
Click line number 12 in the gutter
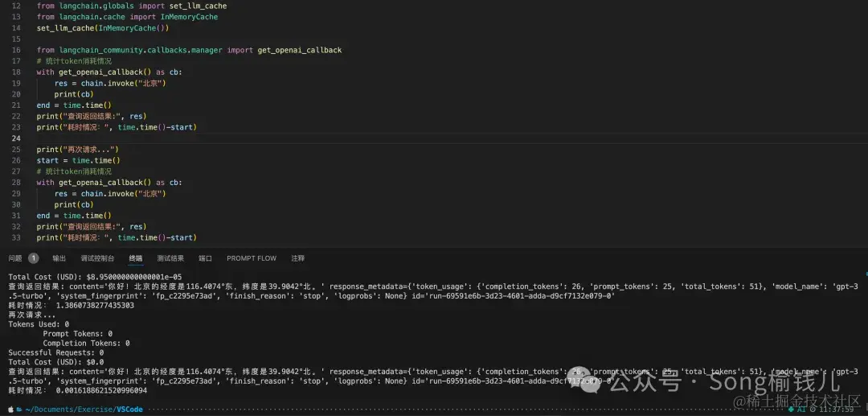[x=15, y=6]
